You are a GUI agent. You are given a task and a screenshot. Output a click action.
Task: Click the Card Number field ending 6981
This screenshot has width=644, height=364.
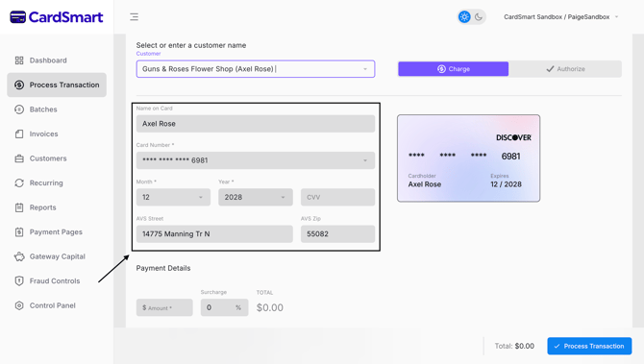tap(256, 160)
